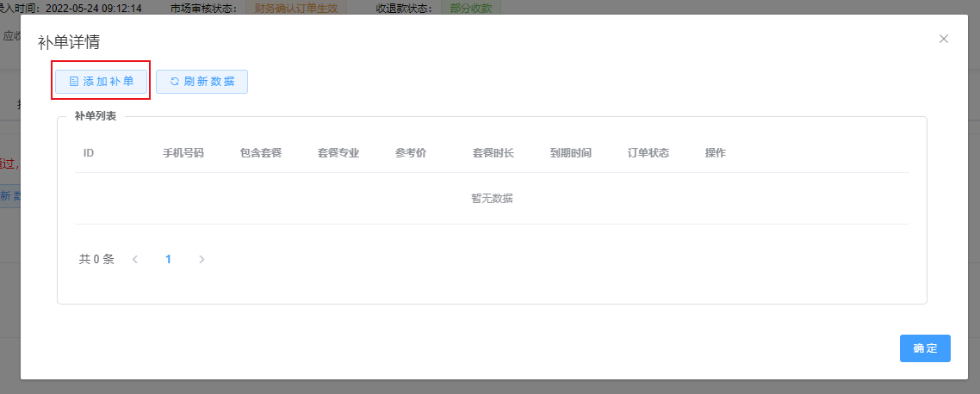Close the 补单详情 dialog with X

(x=944, y=39)
